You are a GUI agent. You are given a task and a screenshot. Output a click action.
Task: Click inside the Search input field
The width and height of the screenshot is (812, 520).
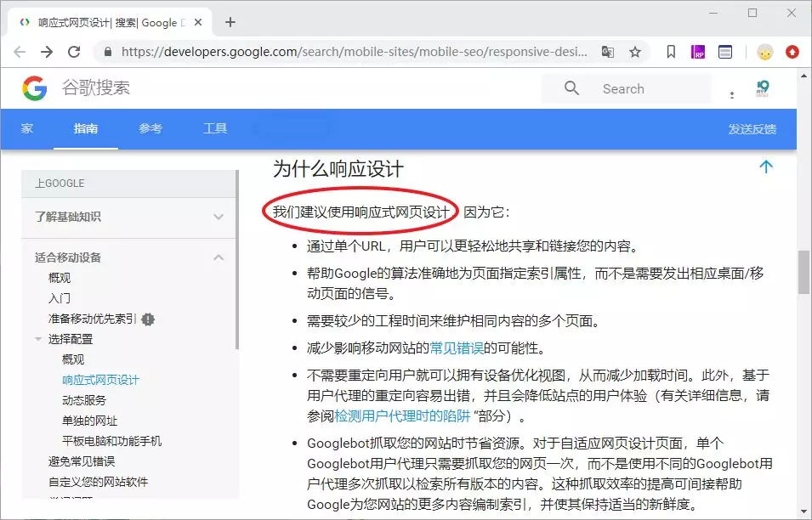coord(650,88)
